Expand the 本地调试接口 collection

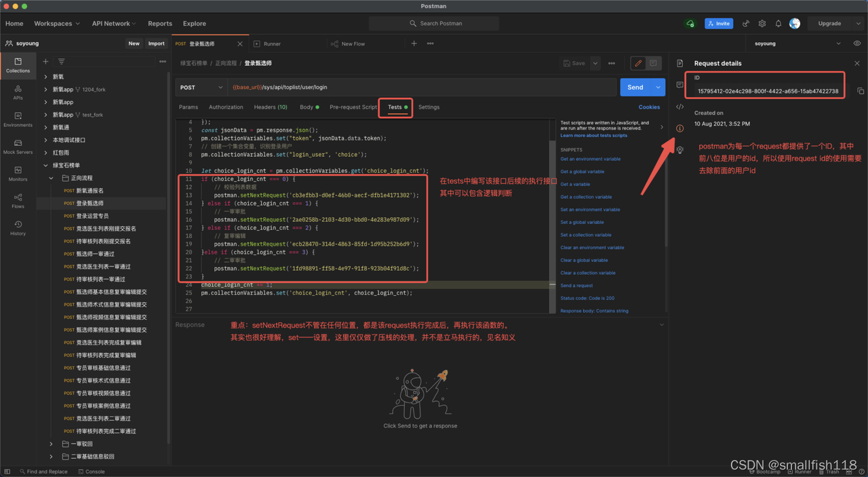[45, 140]
